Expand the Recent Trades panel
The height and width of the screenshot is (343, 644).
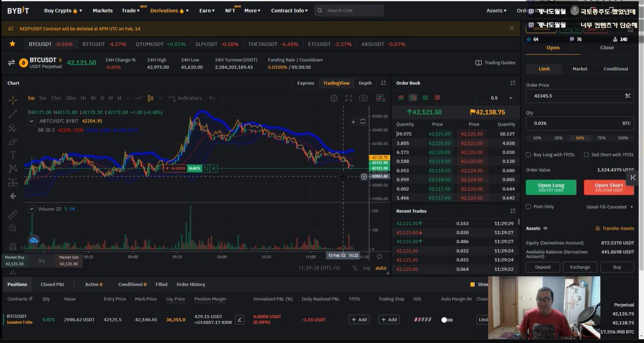click(513, 211)
